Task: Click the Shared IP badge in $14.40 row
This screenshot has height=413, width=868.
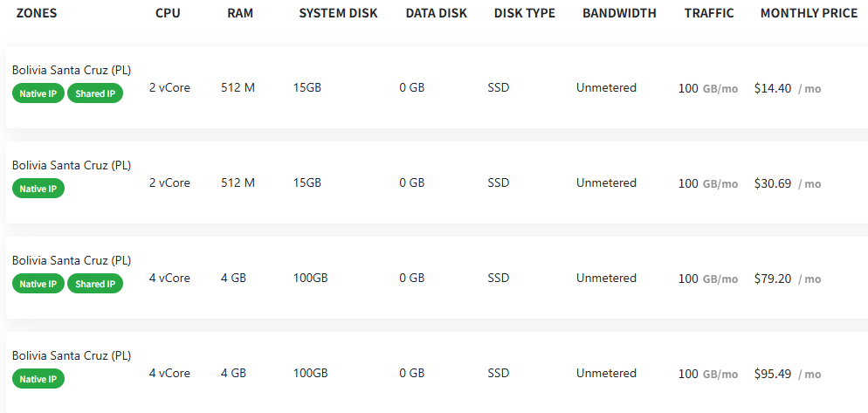Action: tap(95, 93)
